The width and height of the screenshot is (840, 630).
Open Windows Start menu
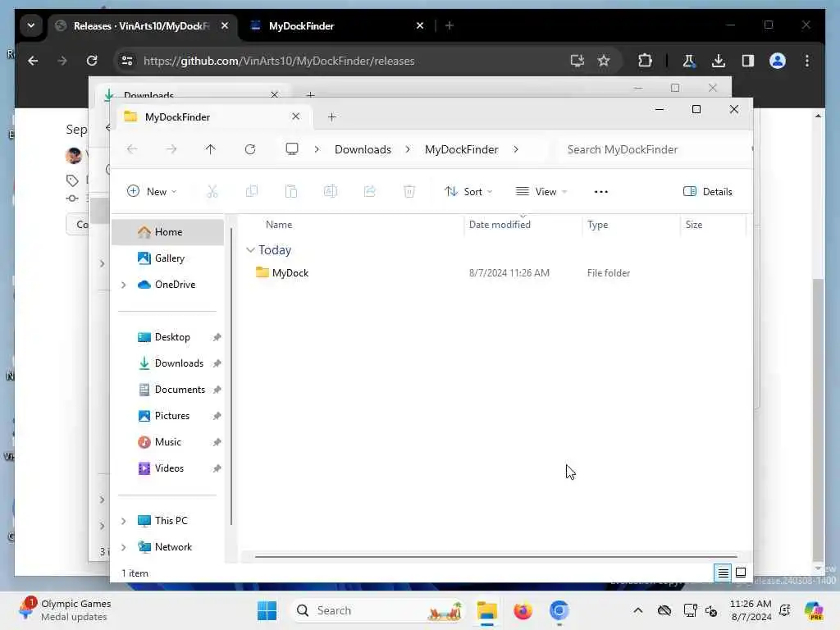[267, 610]
